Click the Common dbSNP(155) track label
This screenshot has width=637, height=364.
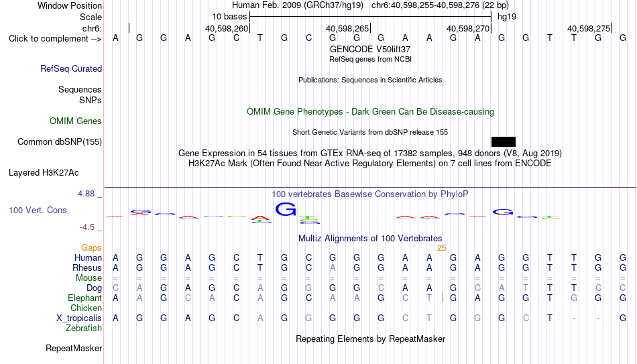(x=60, y=142)
